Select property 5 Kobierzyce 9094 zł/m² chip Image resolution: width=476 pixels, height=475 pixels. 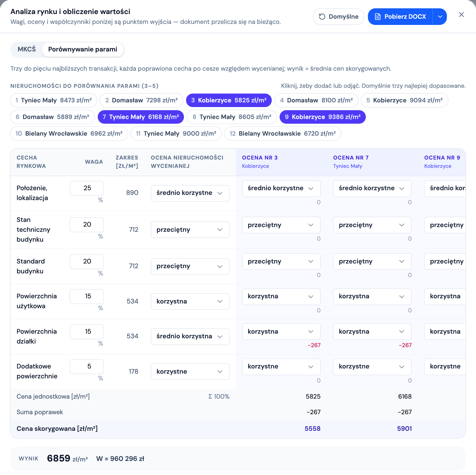coord(404,100)
